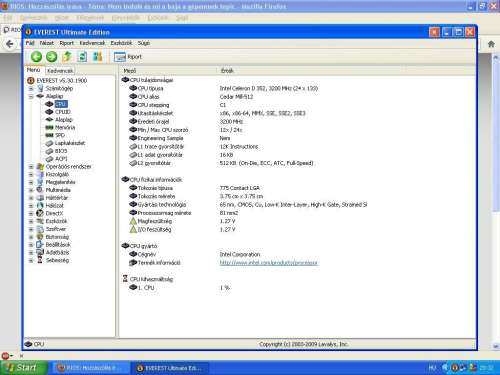Click the computer icon beside Számítógép
Viewport: 500px width, 375px height.
40,88
